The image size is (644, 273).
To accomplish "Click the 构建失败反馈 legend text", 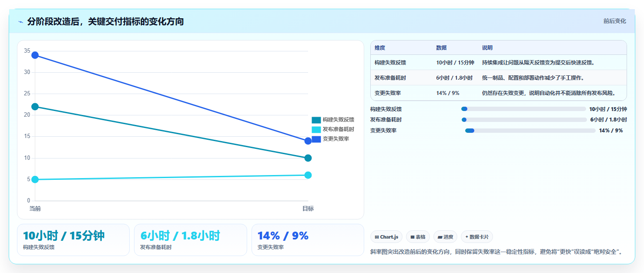I will click(339, 120).
